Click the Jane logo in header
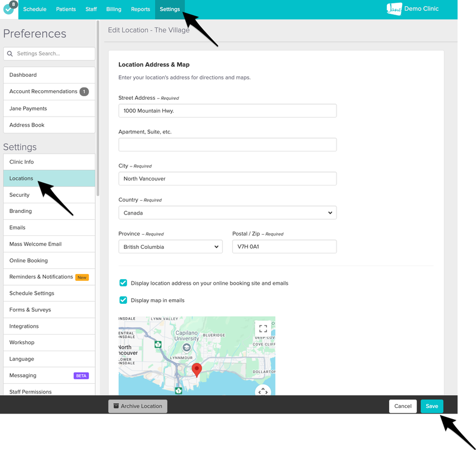This screenshot has height=450, width=476. click(394, 9)
